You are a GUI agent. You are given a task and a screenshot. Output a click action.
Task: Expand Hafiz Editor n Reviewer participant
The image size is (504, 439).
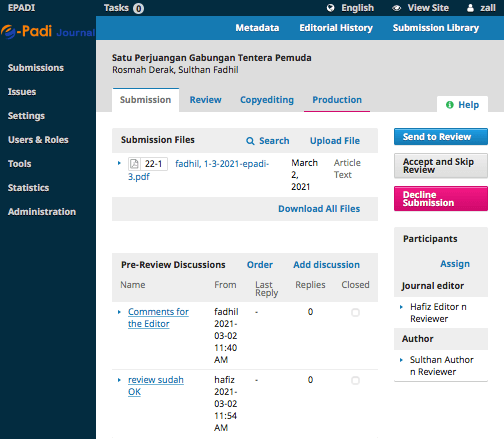(x=401, y=307)
